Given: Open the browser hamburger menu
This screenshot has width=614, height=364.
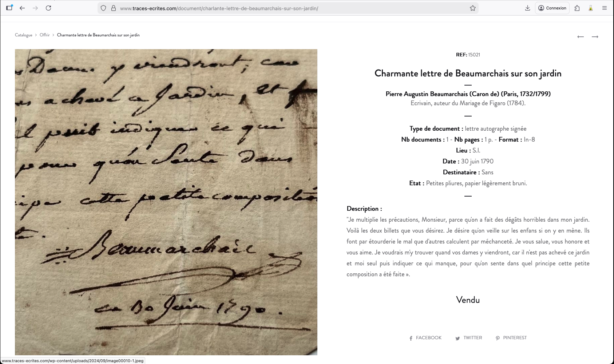Looking at the screenshot, I should [604, 8].
